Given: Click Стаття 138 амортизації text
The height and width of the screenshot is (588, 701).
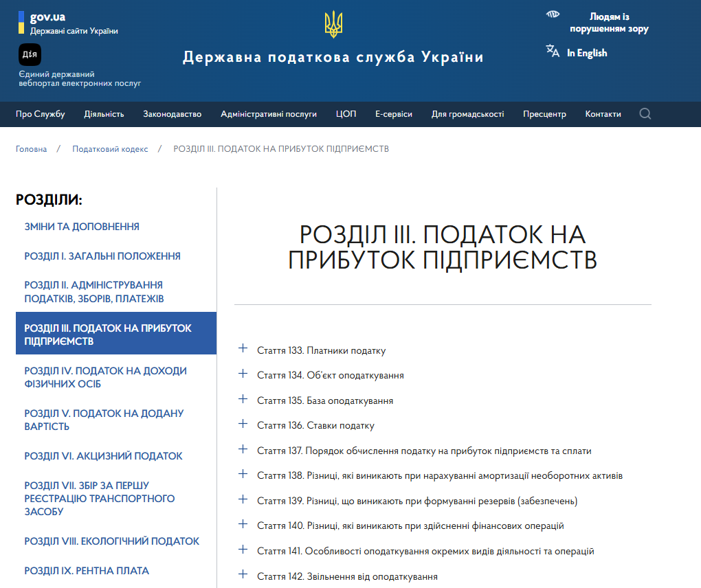Looking at the screenshot, I should click(x=440, y=476).
